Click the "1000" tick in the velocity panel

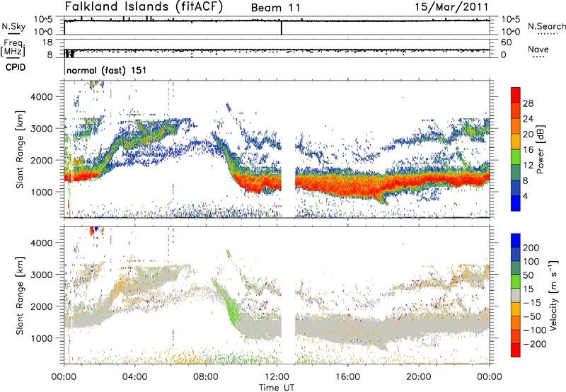(x=41, y=338)
